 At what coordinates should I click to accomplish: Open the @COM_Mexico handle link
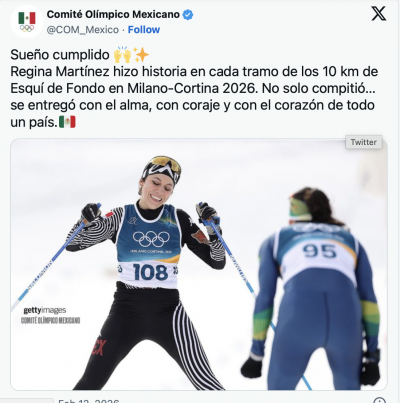pyautogui.click(x=83, y=30)
